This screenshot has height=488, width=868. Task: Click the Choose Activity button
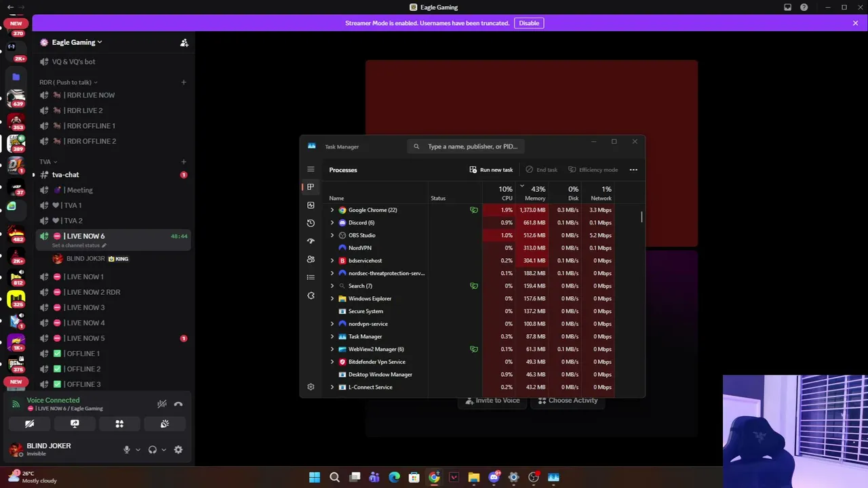(568, 401)
